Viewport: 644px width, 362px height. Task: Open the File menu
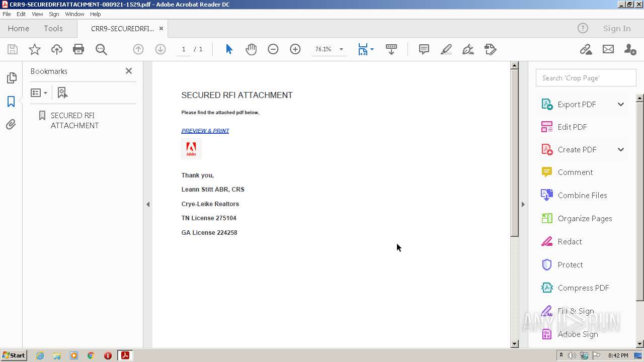7,14
